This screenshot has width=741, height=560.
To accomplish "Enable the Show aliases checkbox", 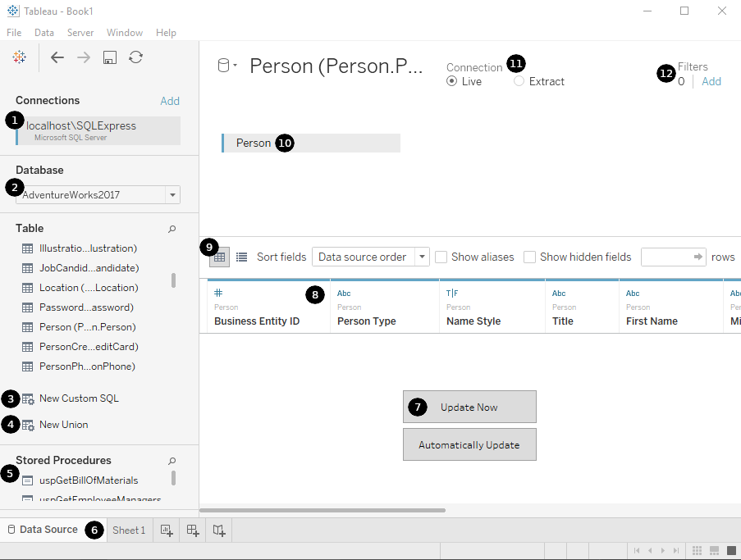I will 441,257.
